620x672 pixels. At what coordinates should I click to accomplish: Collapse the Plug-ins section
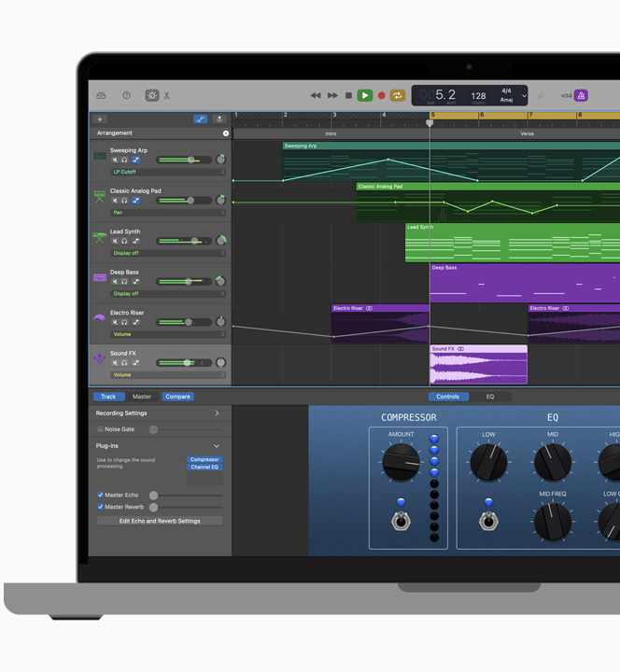217,446
